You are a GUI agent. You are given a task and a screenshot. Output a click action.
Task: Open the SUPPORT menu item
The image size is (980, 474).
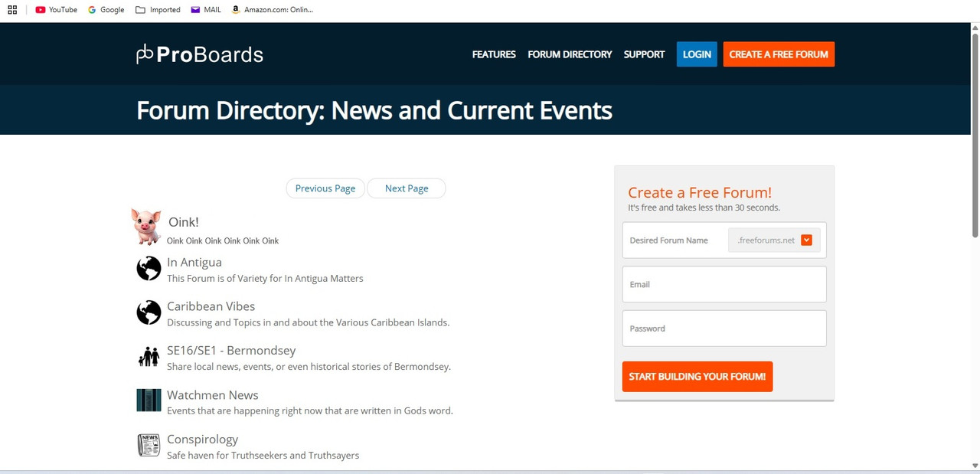(x=644, y=54)
